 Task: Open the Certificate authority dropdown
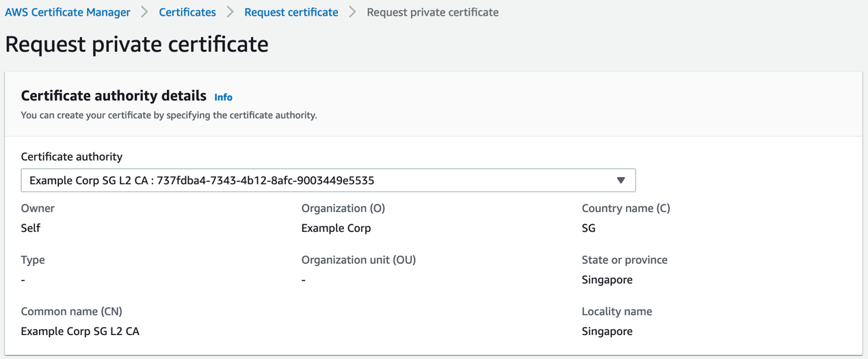[x=328, y=181]
